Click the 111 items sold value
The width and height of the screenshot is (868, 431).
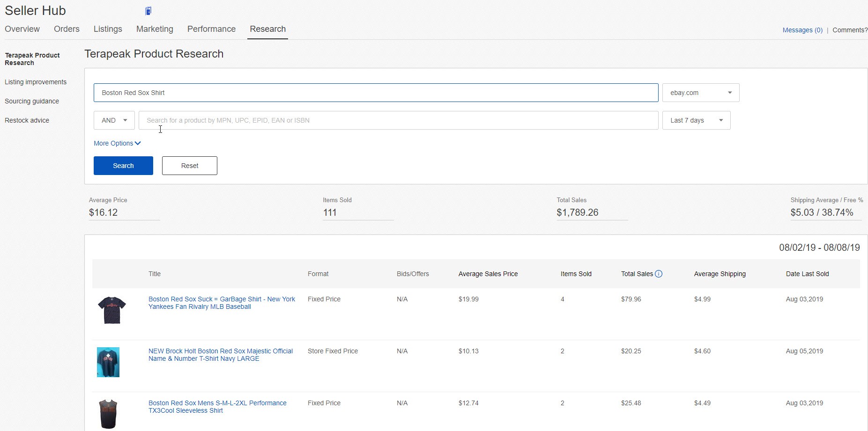coord(330,212)
